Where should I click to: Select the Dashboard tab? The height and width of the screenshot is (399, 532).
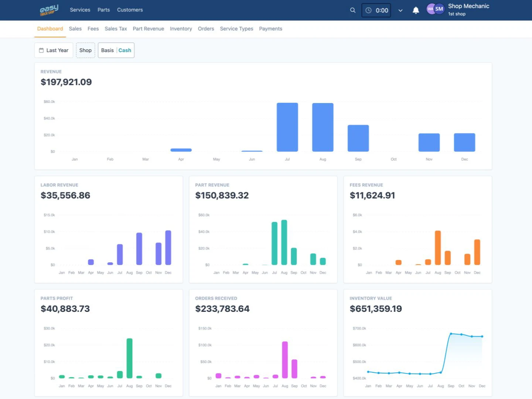[x=50, y=29]
